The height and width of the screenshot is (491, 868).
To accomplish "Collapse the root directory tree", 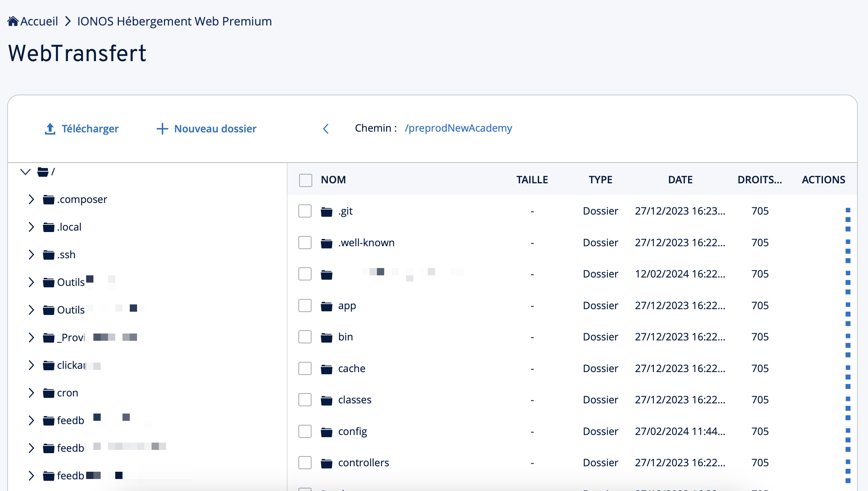I will tap(25, 172).
